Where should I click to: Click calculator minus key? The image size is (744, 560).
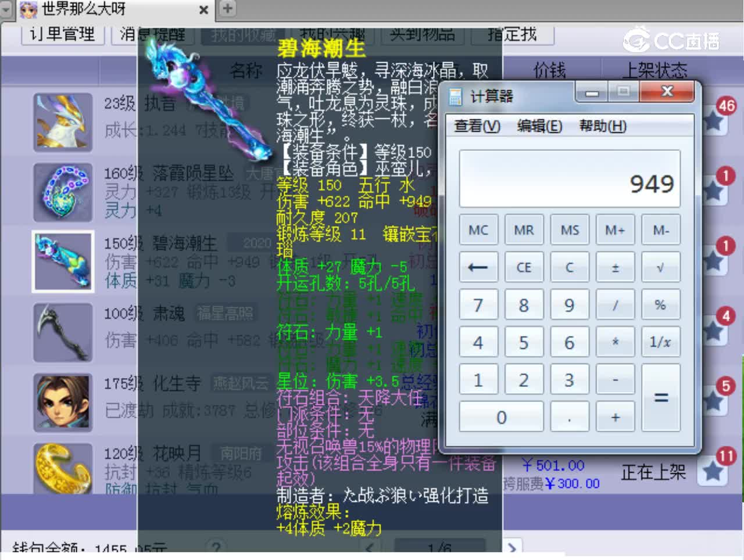coord(615,380)
